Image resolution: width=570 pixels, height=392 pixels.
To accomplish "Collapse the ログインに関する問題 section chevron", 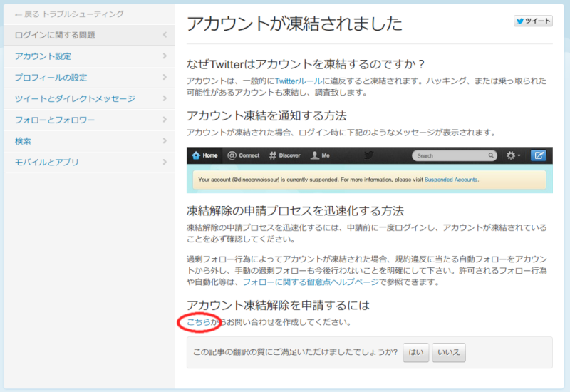I will (x=165, y=35).
